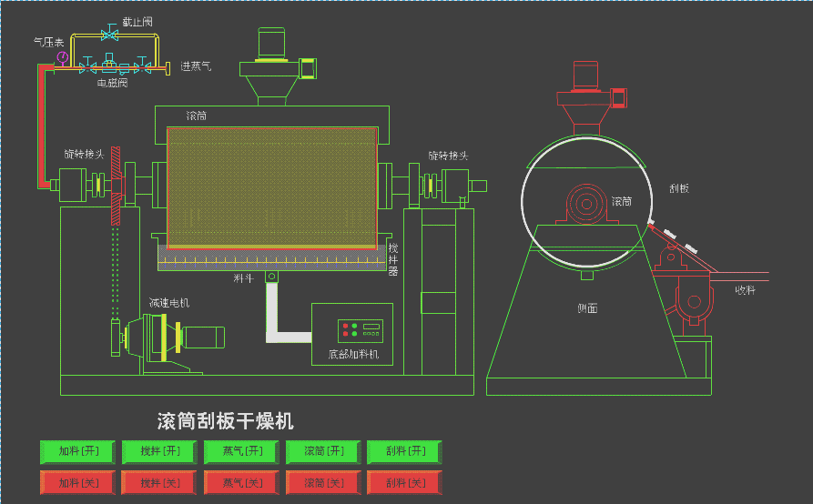This screenshot has height=504, width=813.
Task: Click the stop valve symbol on yellow bypass pipe
Action: (x=110, y=32)
